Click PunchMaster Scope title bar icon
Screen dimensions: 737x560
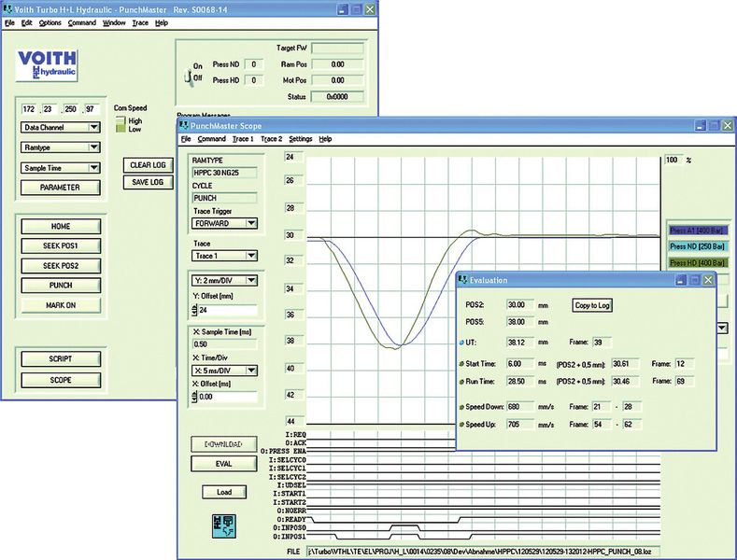(184, 126)
